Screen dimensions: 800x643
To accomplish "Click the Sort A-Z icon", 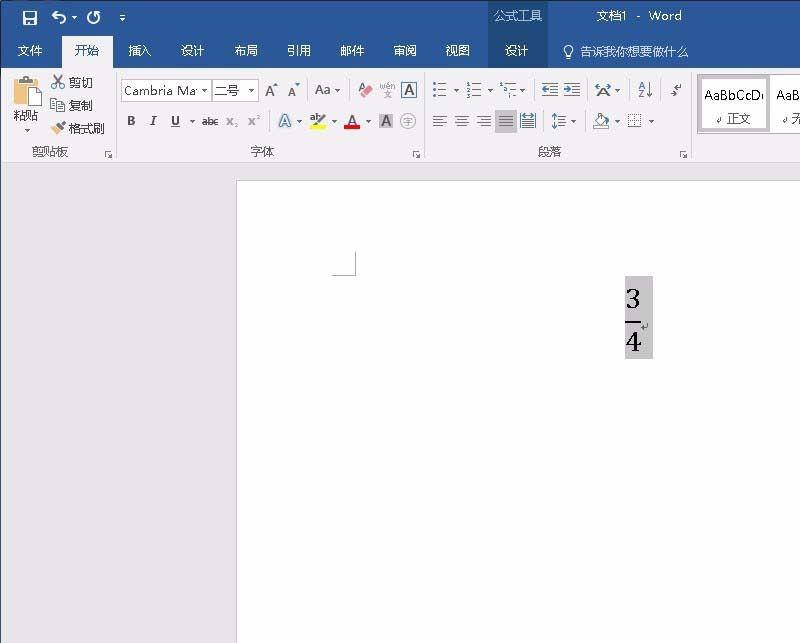I will click(x=645, y=90).
